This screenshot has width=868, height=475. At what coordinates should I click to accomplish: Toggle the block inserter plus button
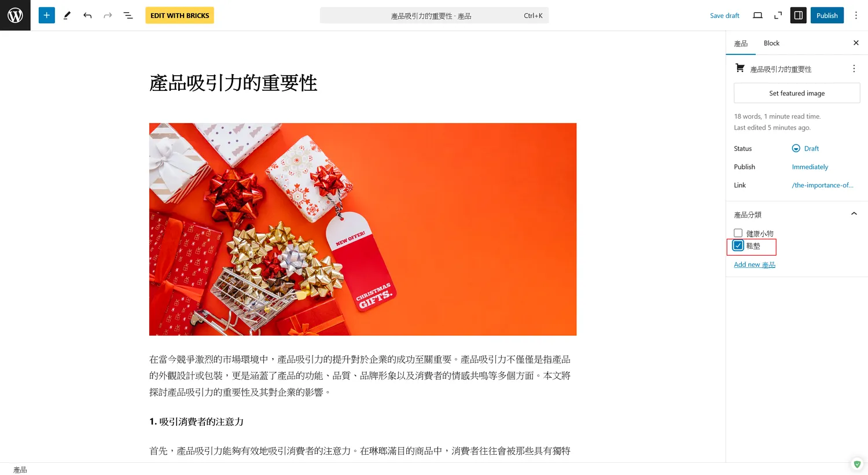(47, 16)
